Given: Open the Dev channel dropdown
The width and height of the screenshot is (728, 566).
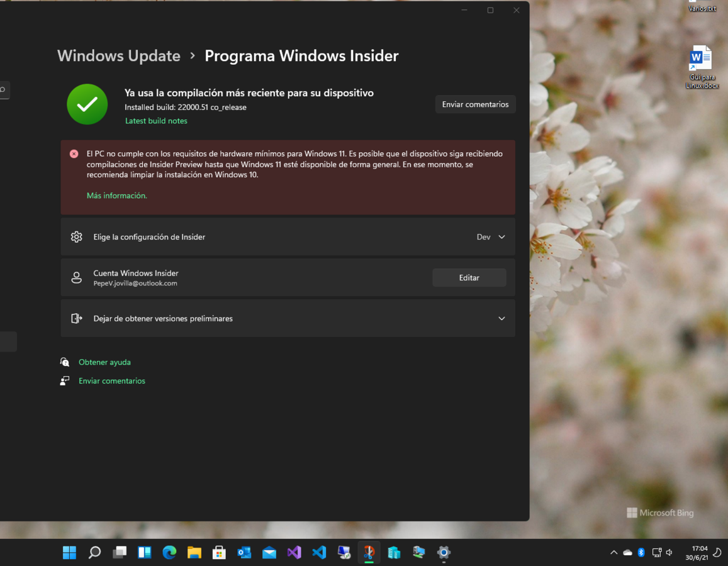Looking at the screenshot, I should click(x=491, y=237).
